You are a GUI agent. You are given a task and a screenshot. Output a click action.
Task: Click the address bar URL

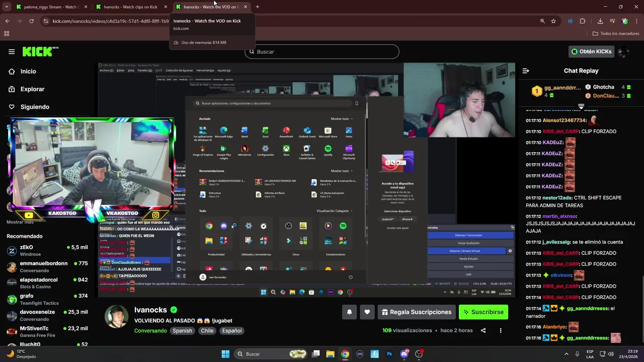(111, 21)
